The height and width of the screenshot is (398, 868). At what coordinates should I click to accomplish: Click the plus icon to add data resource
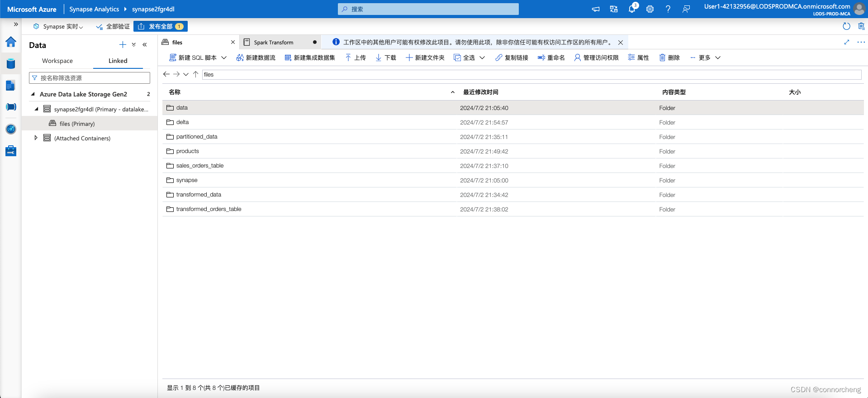(123, 44)
